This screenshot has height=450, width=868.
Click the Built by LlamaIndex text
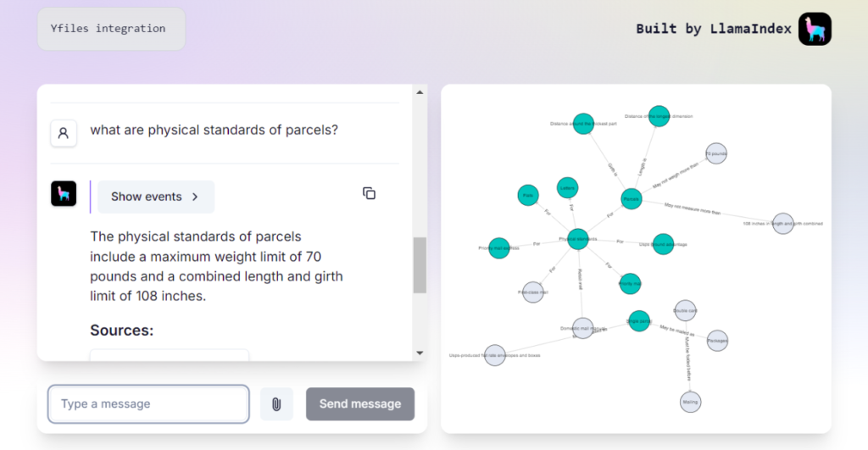click(714, 29)
